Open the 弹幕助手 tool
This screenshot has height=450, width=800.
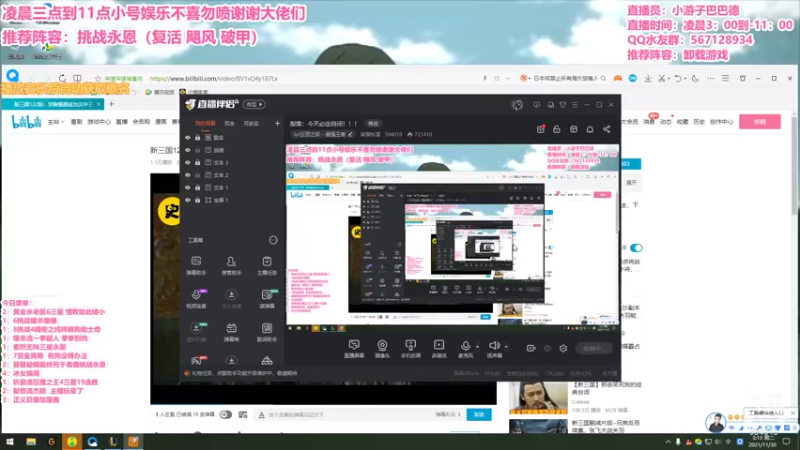click(x=196, y=265)
